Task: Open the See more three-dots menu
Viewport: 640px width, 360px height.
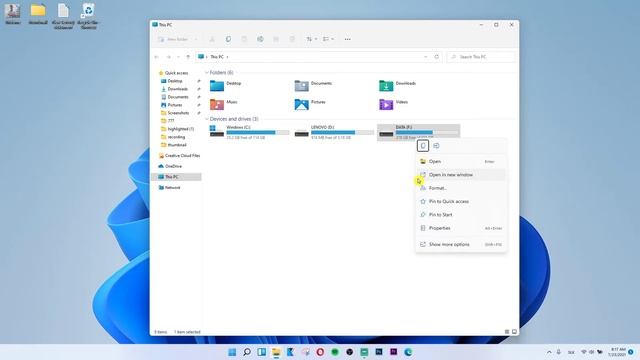Action: point(347,39)
